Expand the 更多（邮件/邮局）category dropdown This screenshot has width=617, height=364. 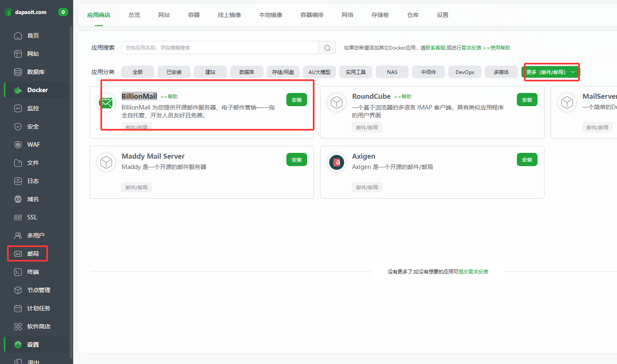551,71
